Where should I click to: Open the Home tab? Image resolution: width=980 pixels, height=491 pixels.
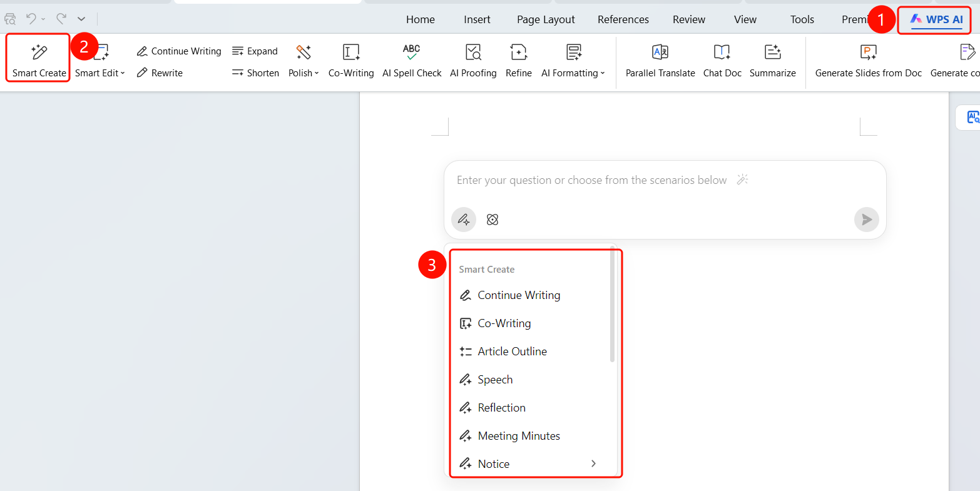[421, 19]
